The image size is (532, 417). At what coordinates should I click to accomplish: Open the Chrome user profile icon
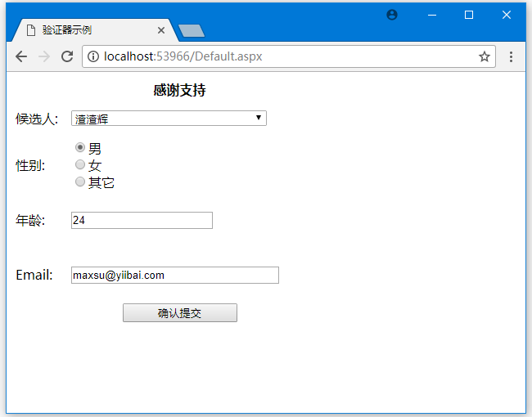pyautogui.click(x=392, y=15)
